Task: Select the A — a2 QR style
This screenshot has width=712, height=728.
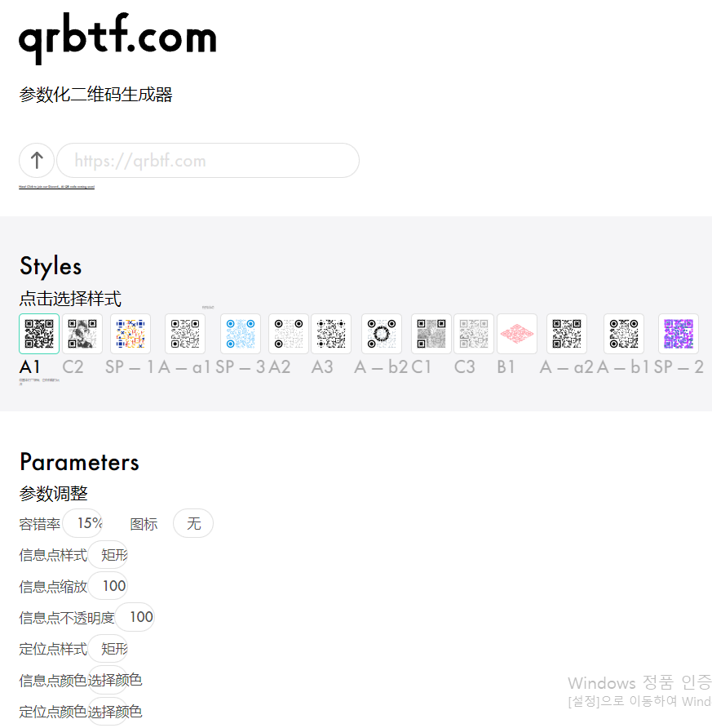Action: point(566,333)
